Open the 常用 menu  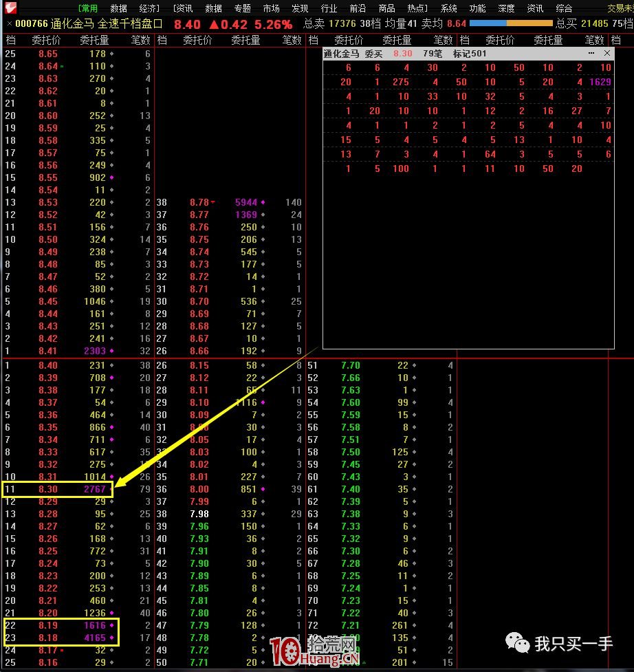pyautogui.click(x=88, y=8)
